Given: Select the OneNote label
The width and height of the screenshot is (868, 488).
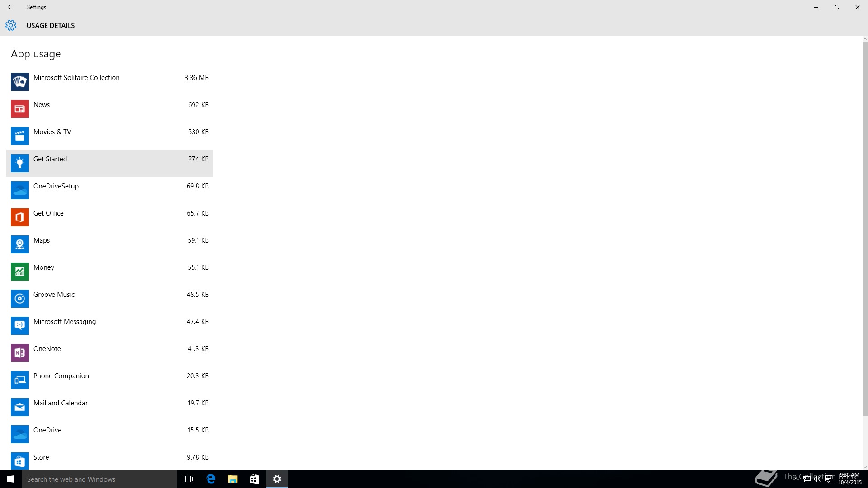Looking at the screenshot, I should point(47,349).
